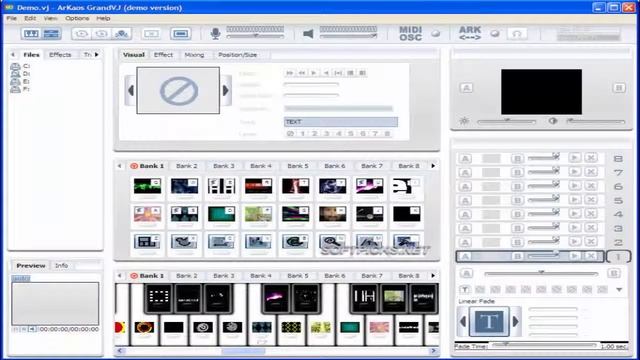Open the Info tab

61,265
